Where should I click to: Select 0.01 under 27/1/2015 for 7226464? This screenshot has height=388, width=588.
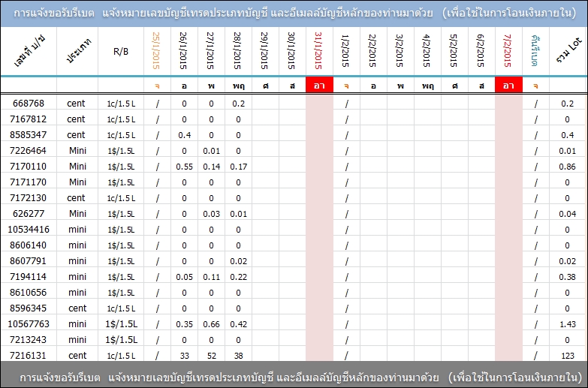tap(211, 151)
